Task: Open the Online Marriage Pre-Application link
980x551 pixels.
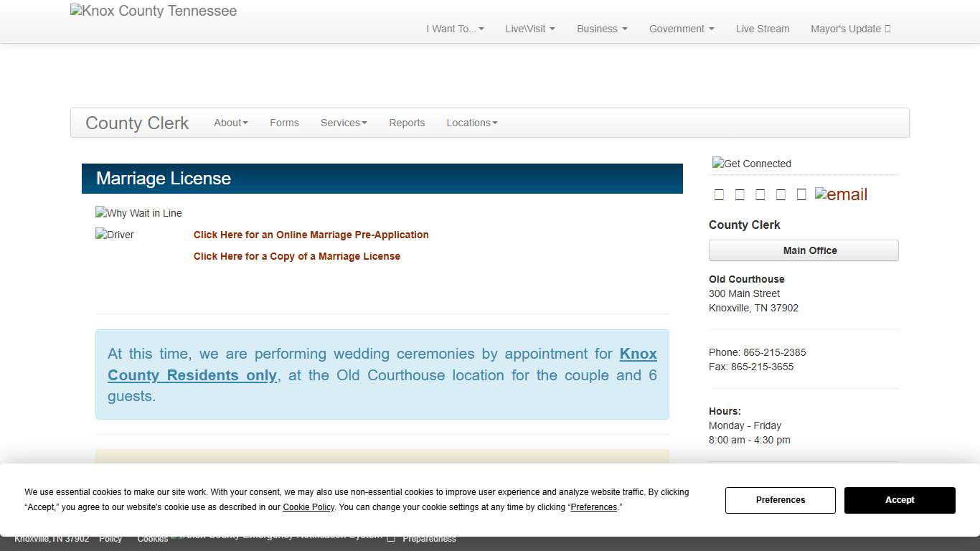Action: pyautogui.click(x=311, y=235)
